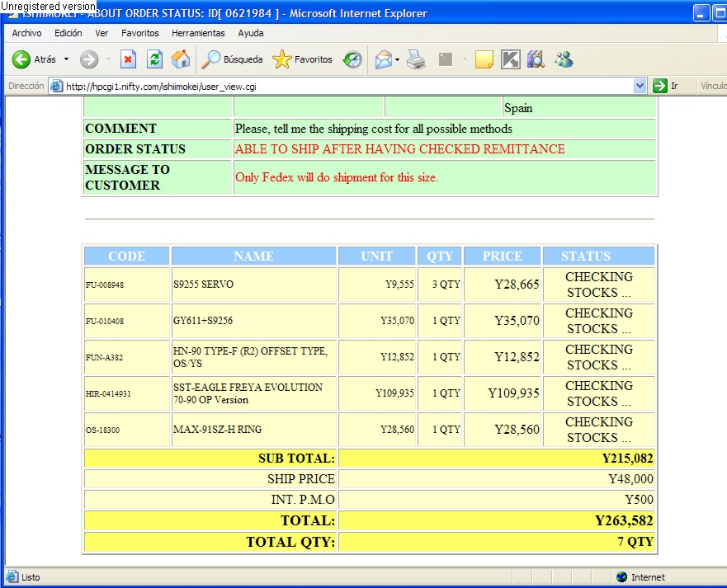Screen dimensions: 727x588
Task: Open the Favoritos star toolbar button
Action: (303, 59)
